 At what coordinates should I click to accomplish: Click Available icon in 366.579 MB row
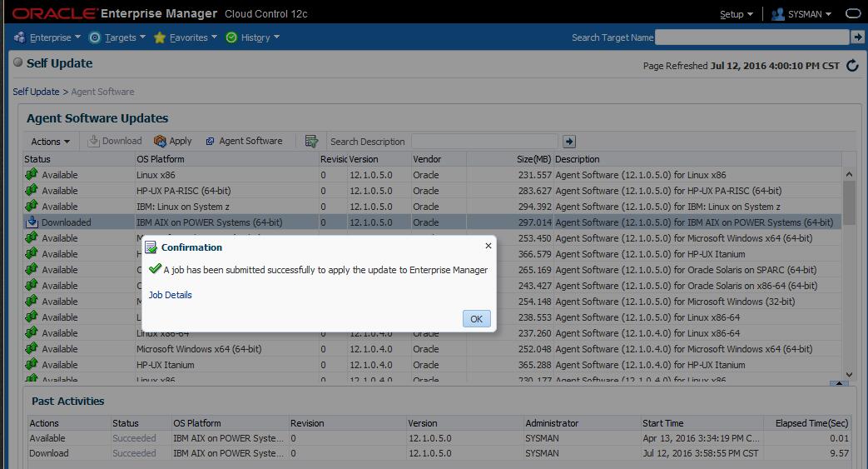pos(32,254)
